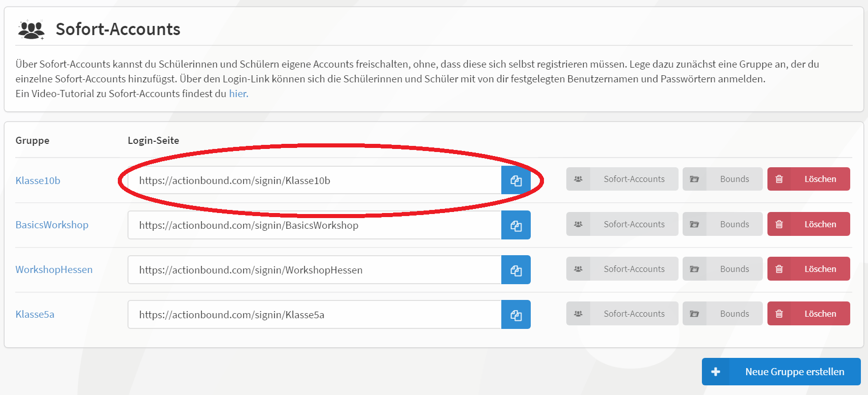Click folder icon of Klasse10b Bounds button
This screenshot has height=395, width=868.
[694, 179]
